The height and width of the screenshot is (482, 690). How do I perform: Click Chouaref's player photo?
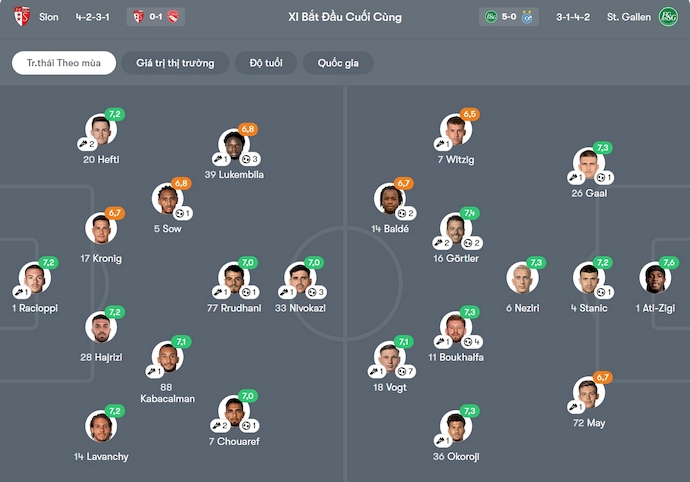234,411
